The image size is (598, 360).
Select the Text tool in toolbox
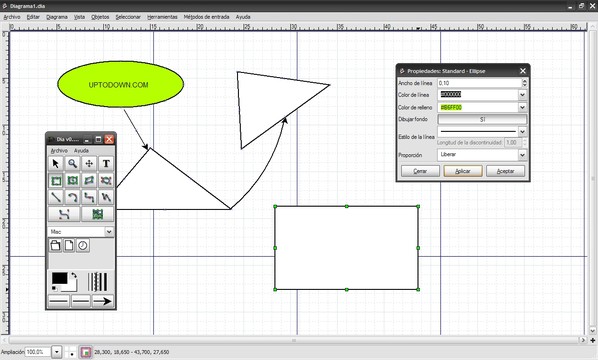106,164
